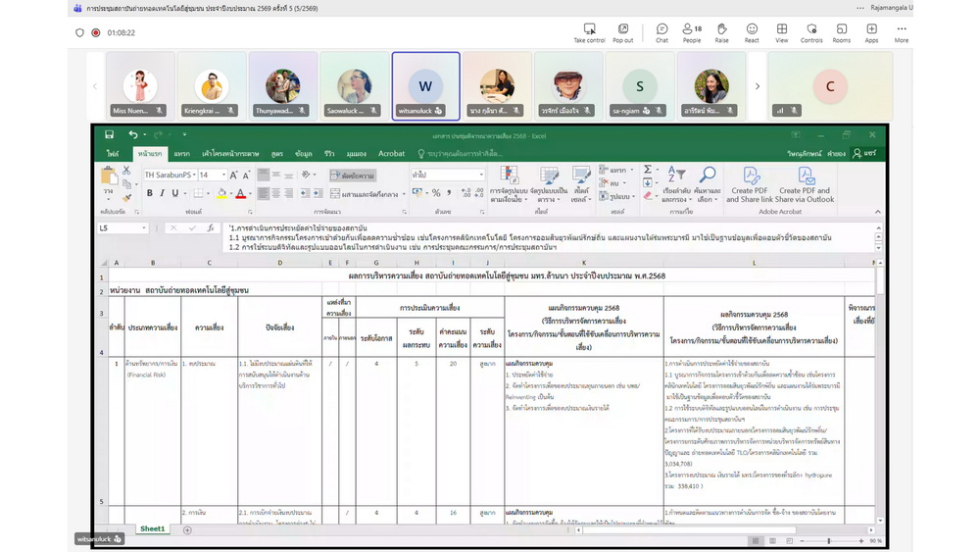Toggle Underline formatting in Excel ribbon
Screen dimensions: 980x552
[175, 194]
